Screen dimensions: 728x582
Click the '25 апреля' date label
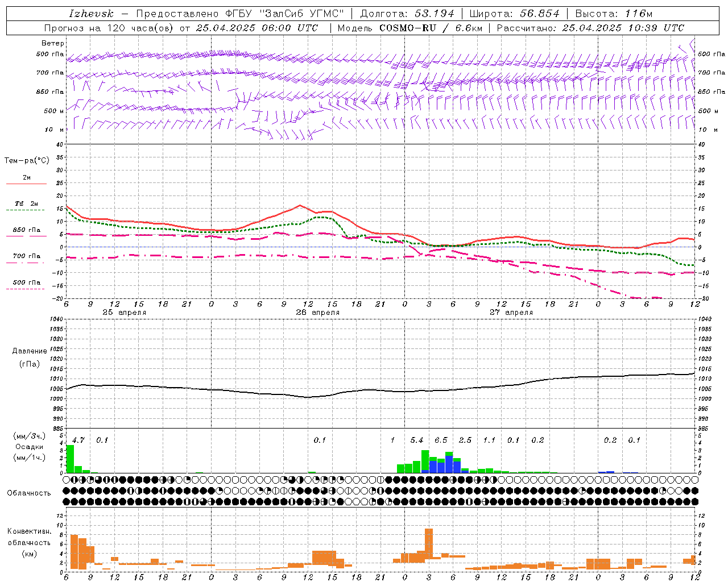tap(124, 313)
